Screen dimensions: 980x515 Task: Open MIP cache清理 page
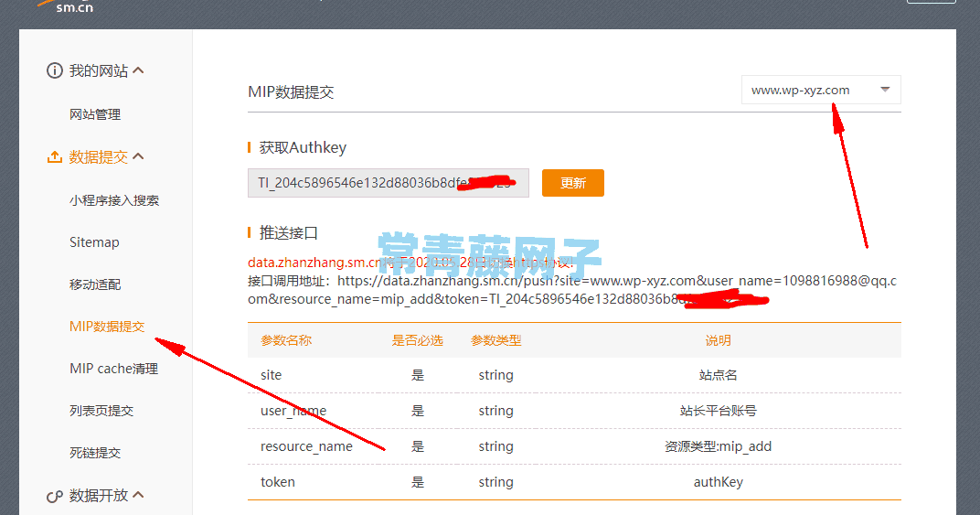[x=113, y=369]
